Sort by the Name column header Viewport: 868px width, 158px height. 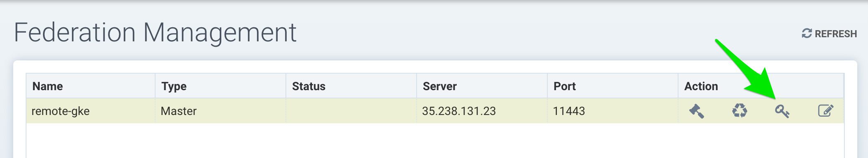(x=48, y=86)
